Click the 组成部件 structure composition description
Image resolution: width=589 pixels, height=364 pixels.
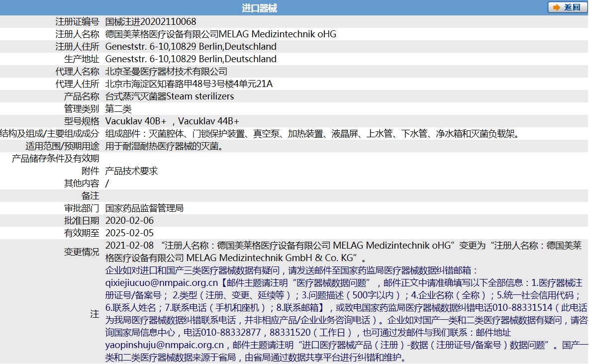click(312, 134)
